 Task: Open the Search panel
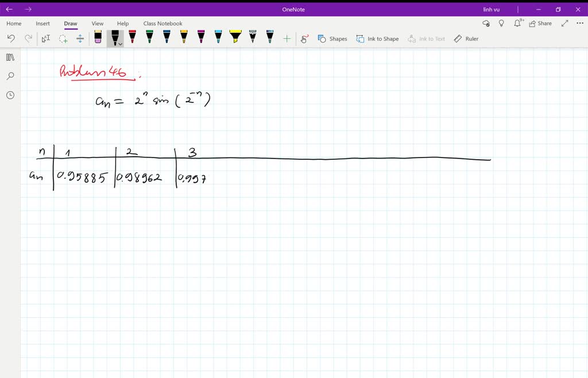click(10, 76)
